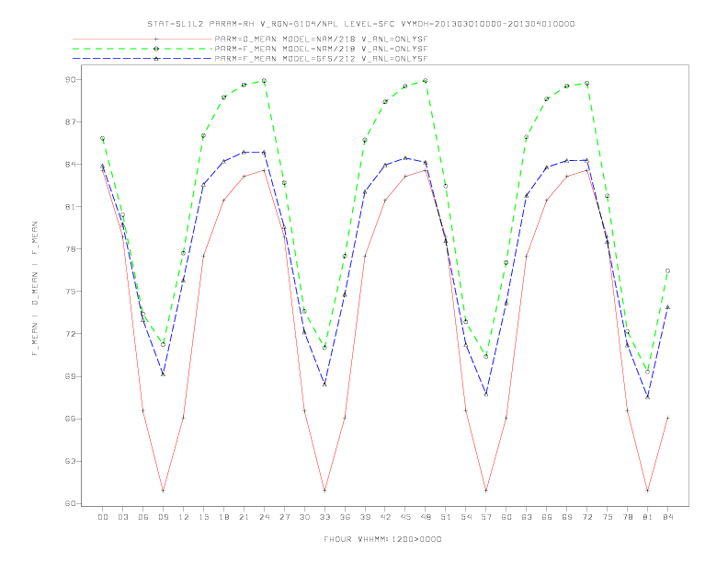Click x-axis tick label 27
The image size is (728, 563).
coord(284,517)
